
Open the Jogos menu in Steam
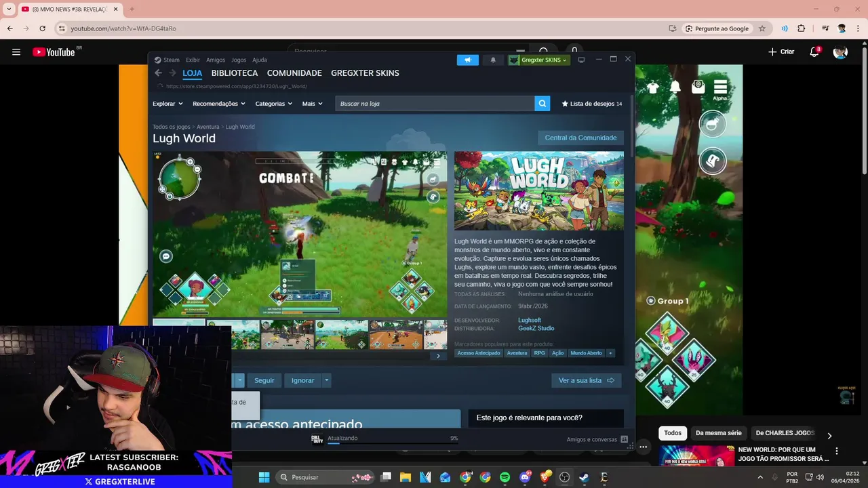coord(239,60)
